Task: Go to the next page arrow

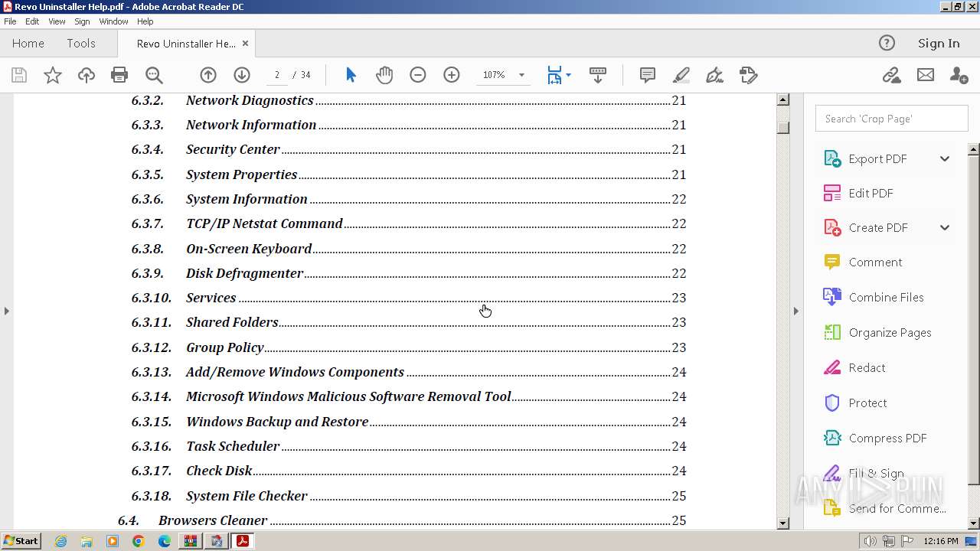Action: pyautogui.click(x=242, y=75)
